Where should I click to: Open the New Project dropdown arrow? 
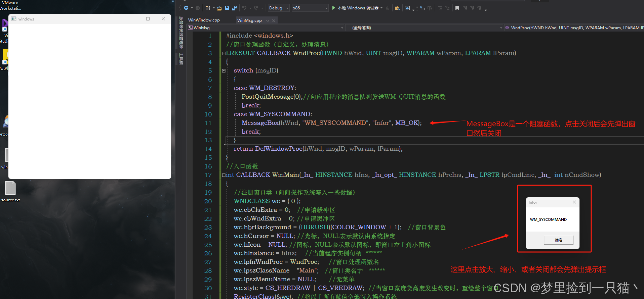pyautogui.click(x=214, y=8)
